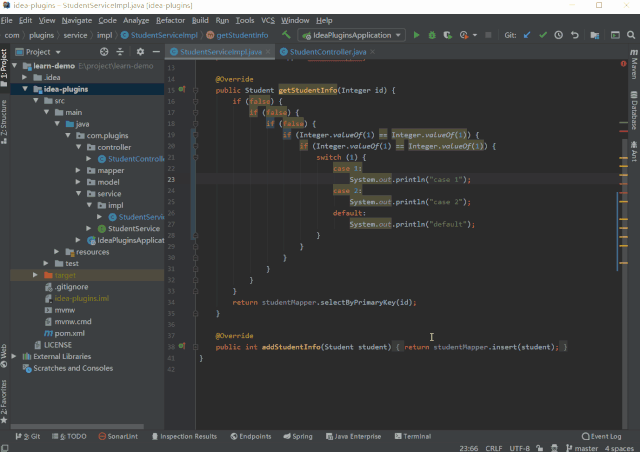
Task: Open Search Everywhere magnifier icon
Action: [631, 35]
